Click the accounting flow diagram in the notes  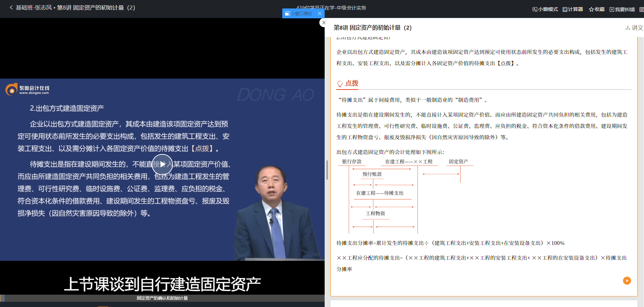[406, 196]
